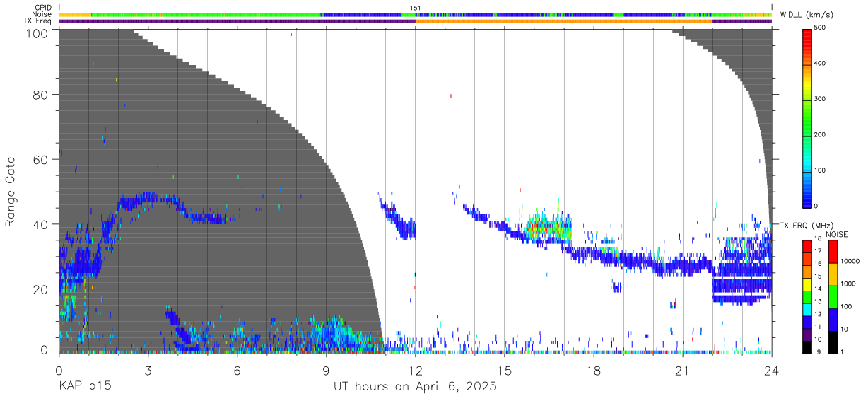Click the 500 tick on velocity width colorbar
Screen dimensions: 868x401
tap(821, 28)
